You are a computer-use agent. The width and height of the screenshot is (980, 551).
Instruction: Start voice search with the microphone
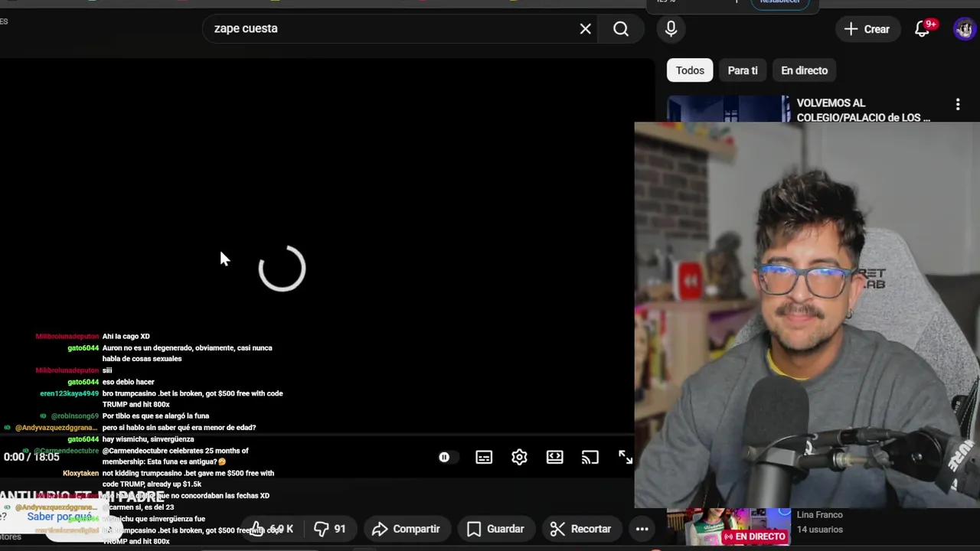(671, 29)
